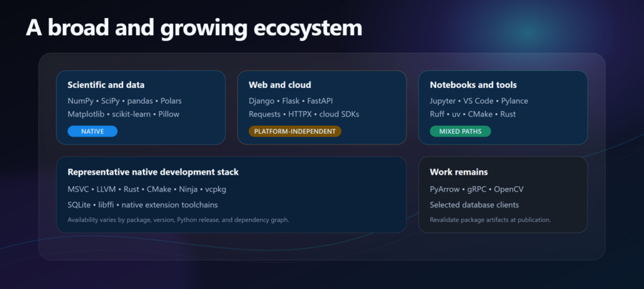Click 'Selected database clients' text
Image resolution: width=644 pixels, height=289 pixels.
(x=474, y=205)
